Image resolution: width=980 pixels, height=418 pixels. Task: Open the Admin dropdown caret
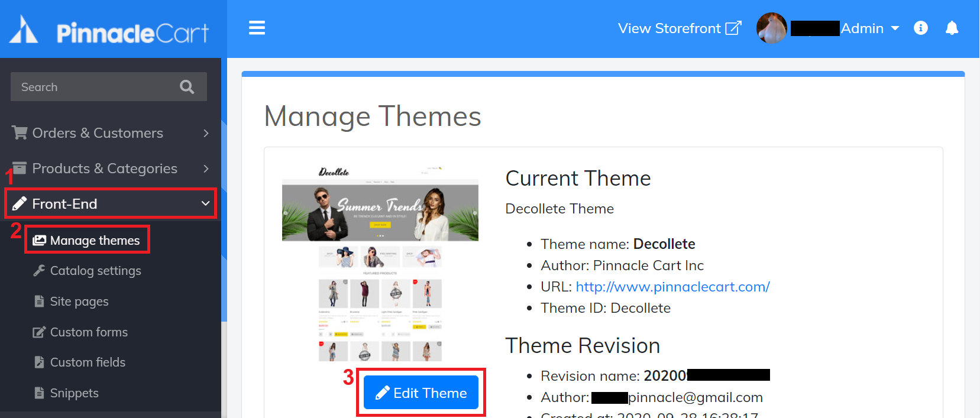[895, 28]
